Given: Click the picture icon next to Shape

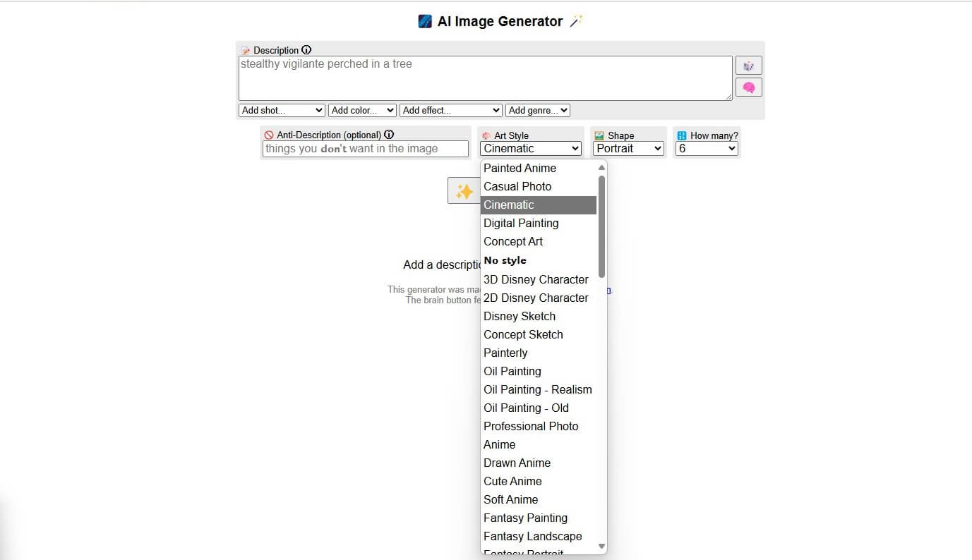Looking at the screenshot, I should click(x=599, y=135).
